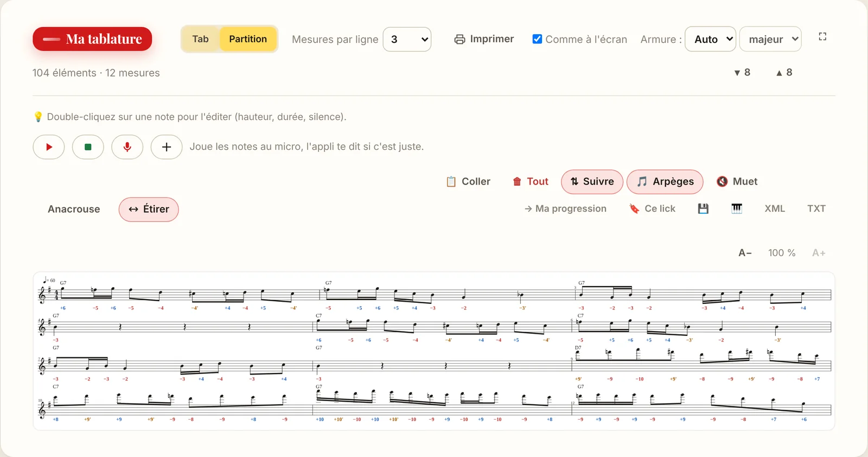Stop playback with the green square button

[x=88, y=147]
